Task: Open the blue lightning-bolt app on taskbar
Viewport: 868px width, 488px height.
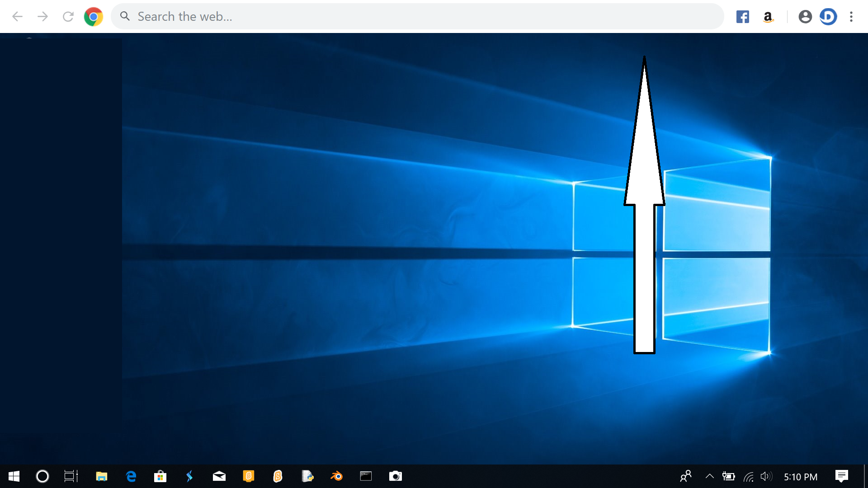Action: pyautogui.click(x=189, y=476)
